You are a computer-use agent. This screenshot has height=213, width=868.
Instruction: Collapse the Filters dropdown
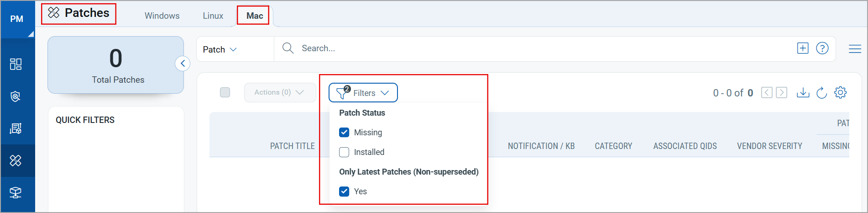363,93
